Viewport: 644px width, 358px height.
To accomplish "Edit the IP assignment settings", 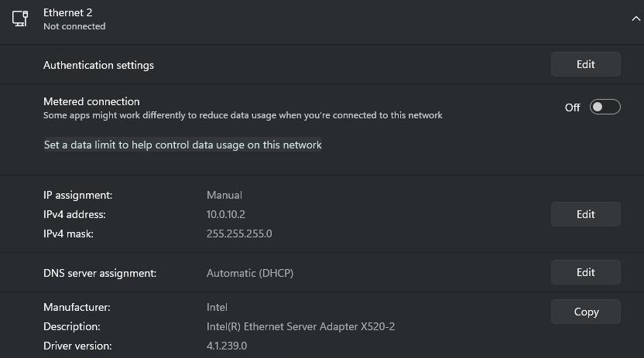I will coord(586,214).
